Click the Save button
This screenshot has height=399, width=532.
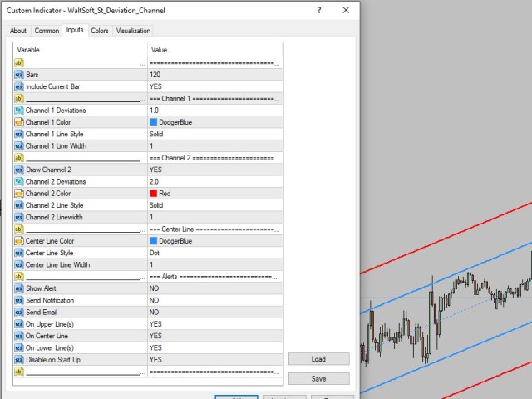click(x=319, y=379)
